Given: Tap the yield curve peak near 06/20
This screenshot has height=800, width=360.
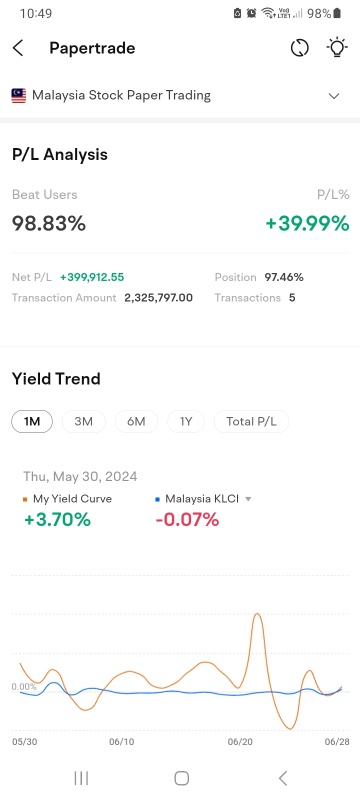Looking at the screenshot, I should [257, 615].
